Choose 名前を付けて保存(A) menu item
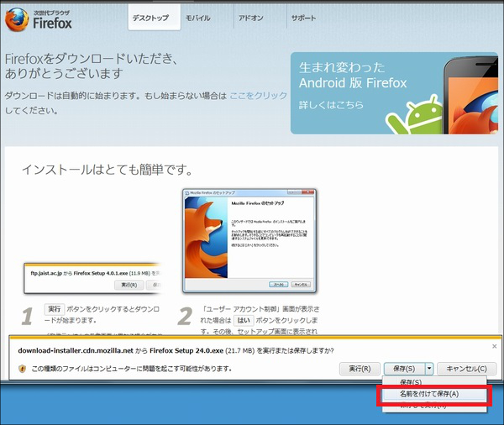 (434, 394)
